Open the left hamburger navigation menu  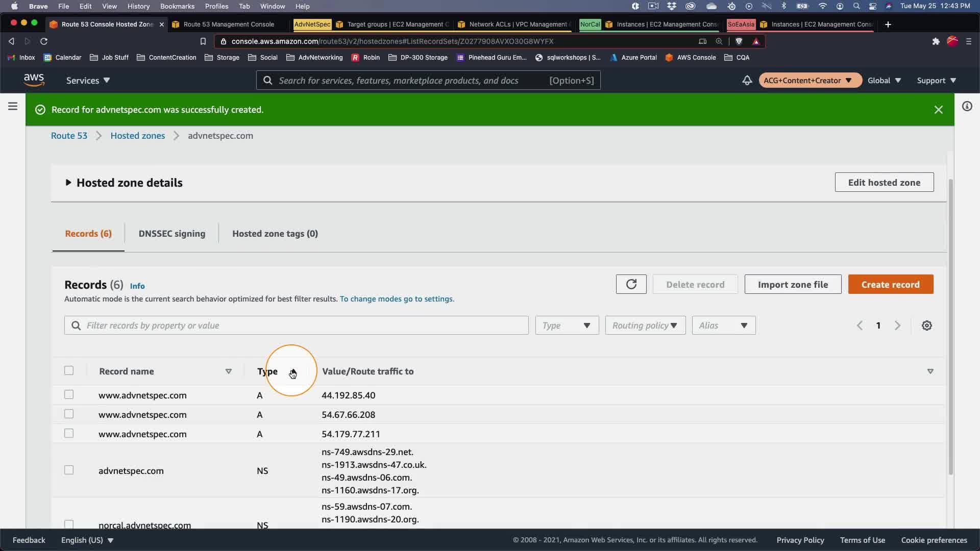point(13,106)
